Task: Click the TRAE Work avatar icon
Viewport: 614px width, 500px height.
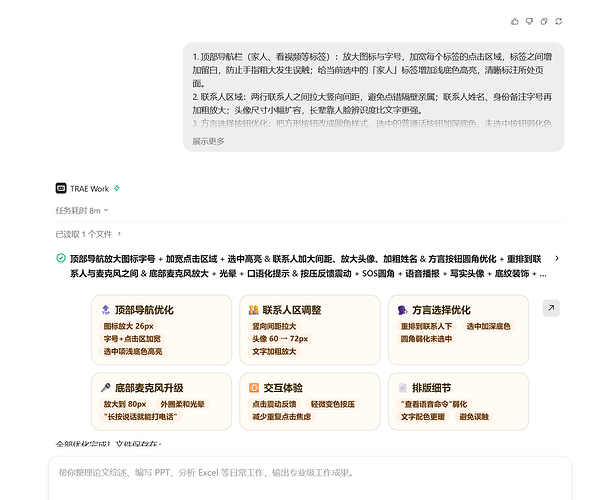Action: click(61, 188)
